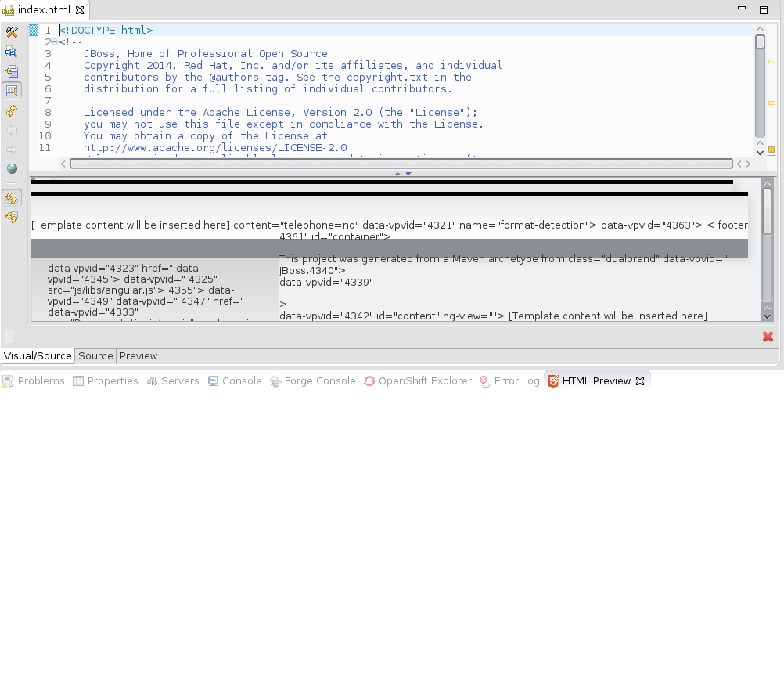784x678 pixels.
Task: Click visual pane scrollbar bottom down arrow
Action: [767, 316]
